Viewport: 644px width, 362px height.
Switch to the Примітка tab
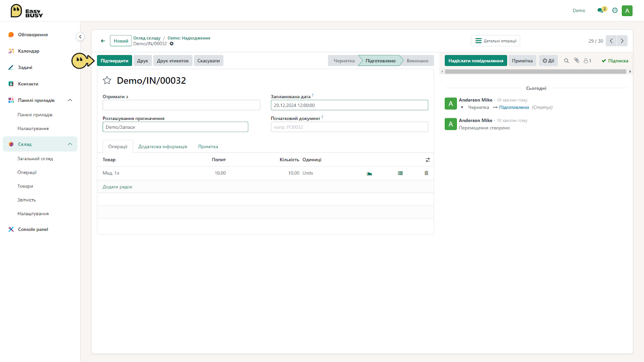coord(208,147)
